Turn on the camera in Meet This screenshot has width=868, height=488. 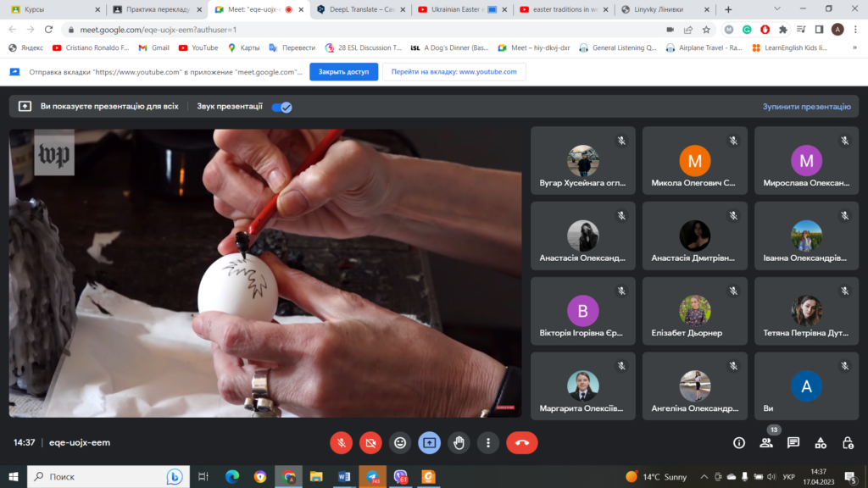point(370,442)
